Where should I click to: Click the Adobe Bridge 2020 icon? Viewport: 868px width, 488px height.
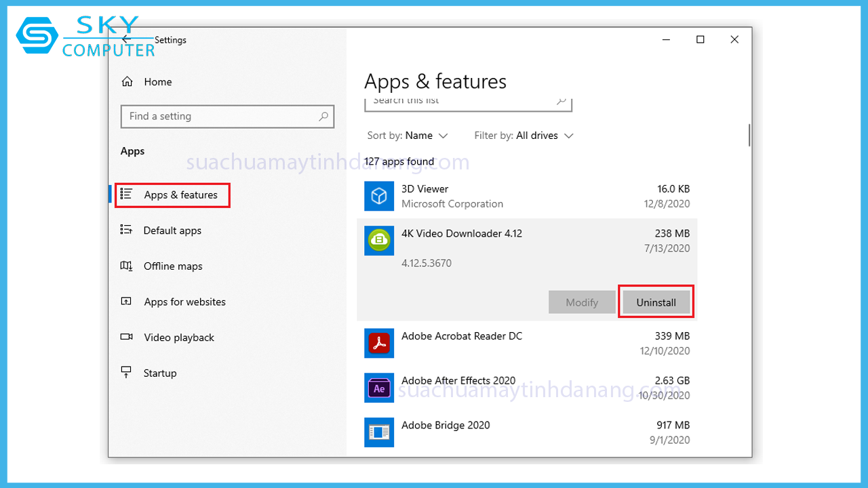pyautogui.click(x=378, y=432)
